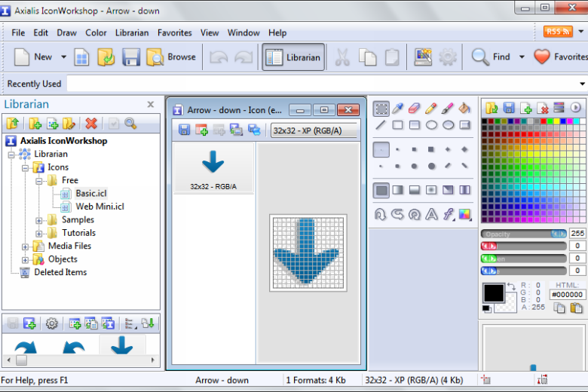Click the gear settings icon in lower Librarian toolbar
The height and width of the screenshot is (392, 588).
pyautogui.click(x=52, y=323)
